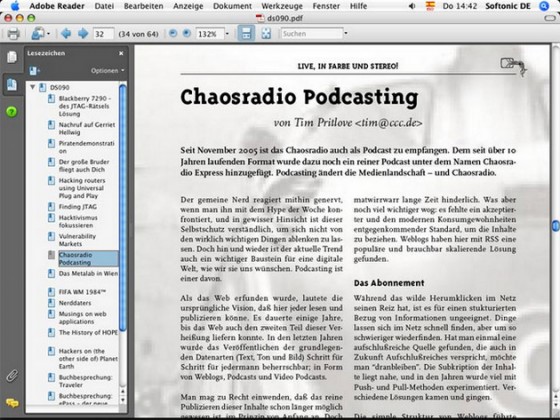Click the volume icon in menu bar
Image resolution: width=560 pixels, height=420 pixels.
(x=412, y=6)
